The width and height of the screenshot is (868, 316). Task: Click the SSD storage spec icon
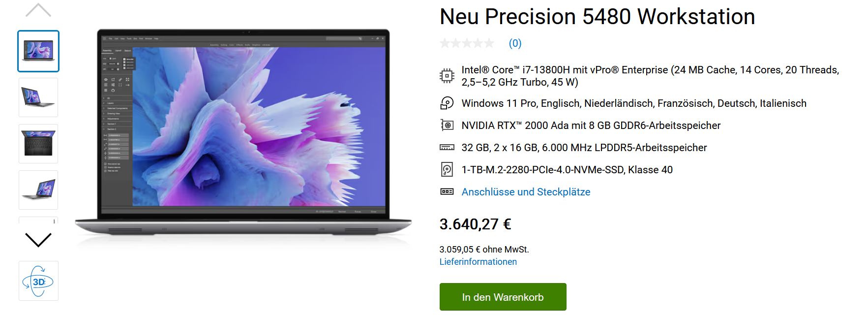(x=447, y=169)
